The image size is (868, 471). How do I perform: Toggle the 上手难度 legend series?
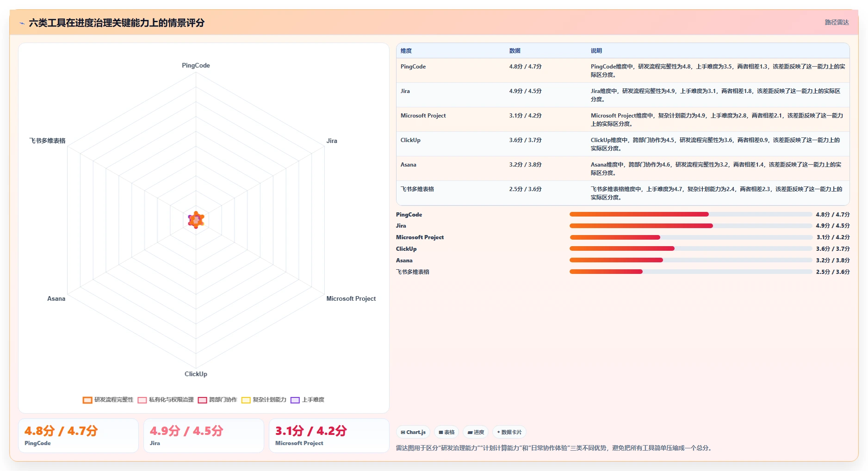click(307, 400)
